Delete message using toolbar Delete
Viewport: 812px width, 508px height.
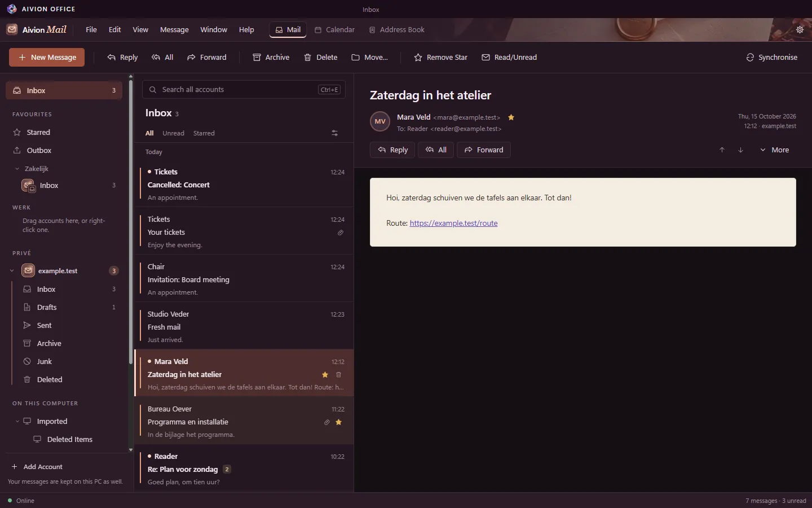(321, 58)
